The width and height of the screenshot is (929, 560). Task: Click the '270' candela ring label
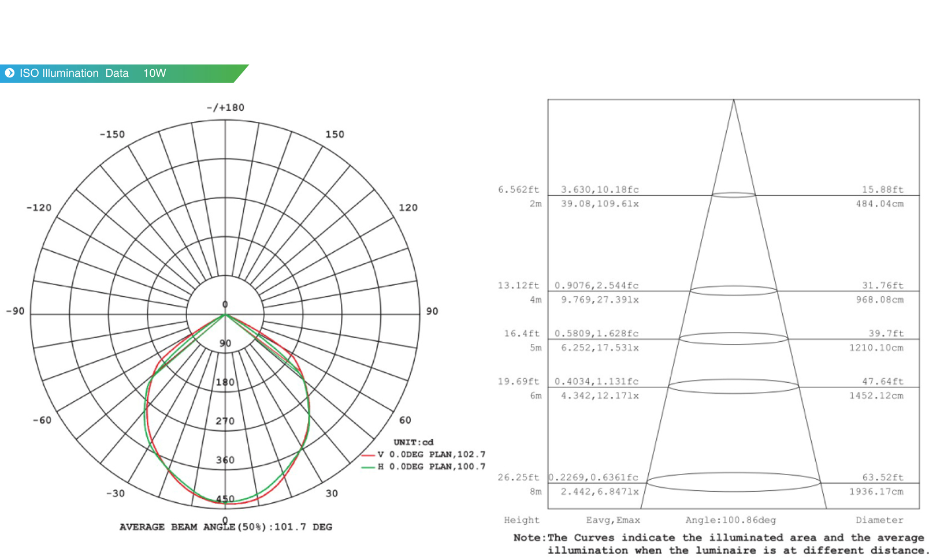[x=225, y=421]
